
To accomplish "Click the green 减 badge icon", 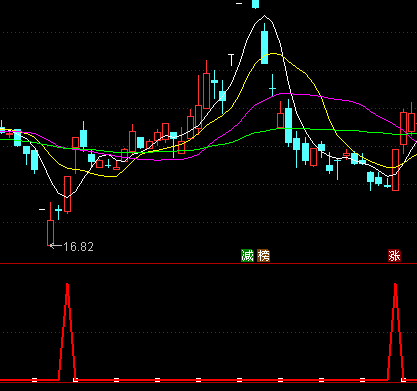I will click(247, 256).
